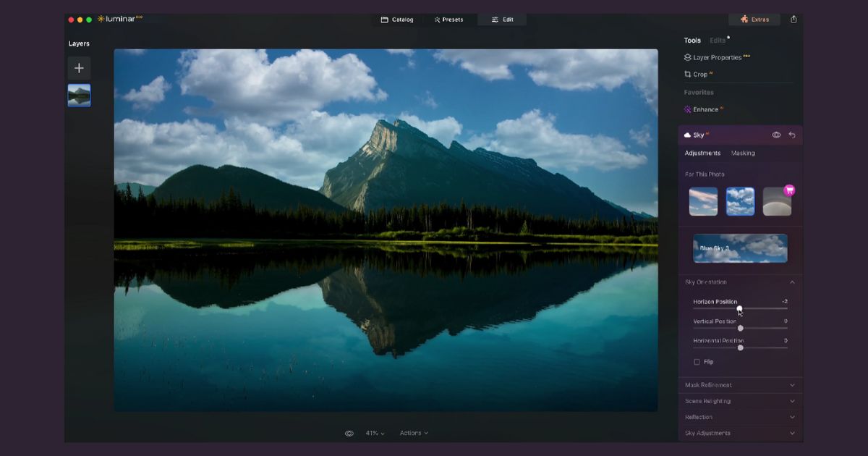Expand the Sky Adjustments section
The image size is (868, 456).
pyautogui.click(x=740, y=433)
